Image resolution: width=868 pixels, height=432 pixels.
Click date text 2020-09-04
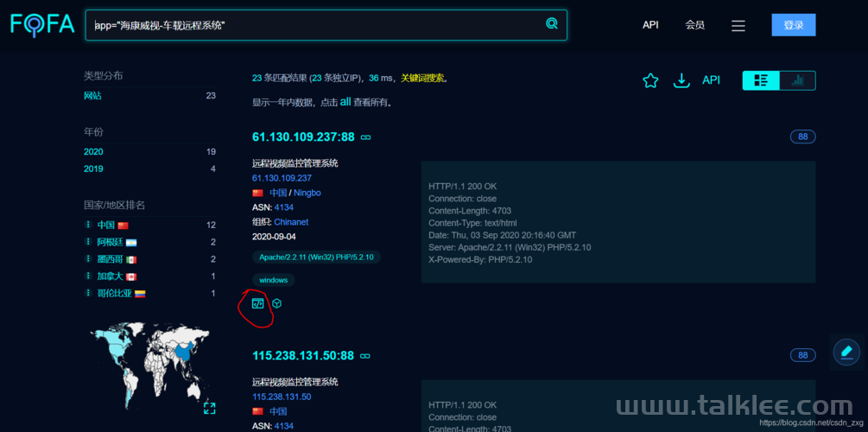[274, 237]
